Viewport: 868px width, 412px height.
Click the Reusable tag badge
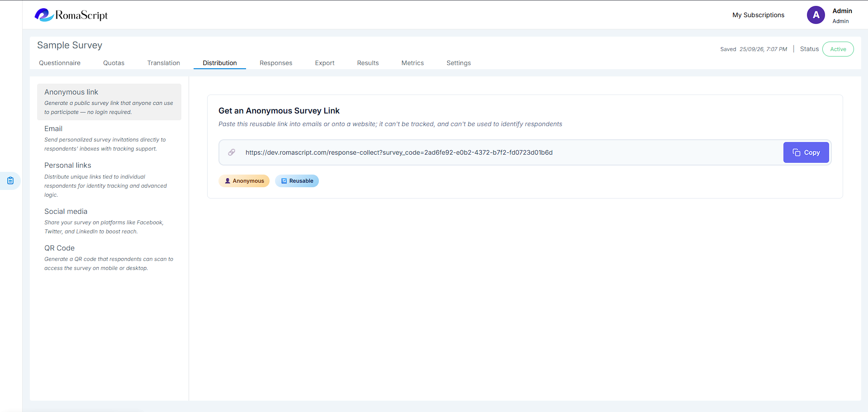tap(297, 181)
